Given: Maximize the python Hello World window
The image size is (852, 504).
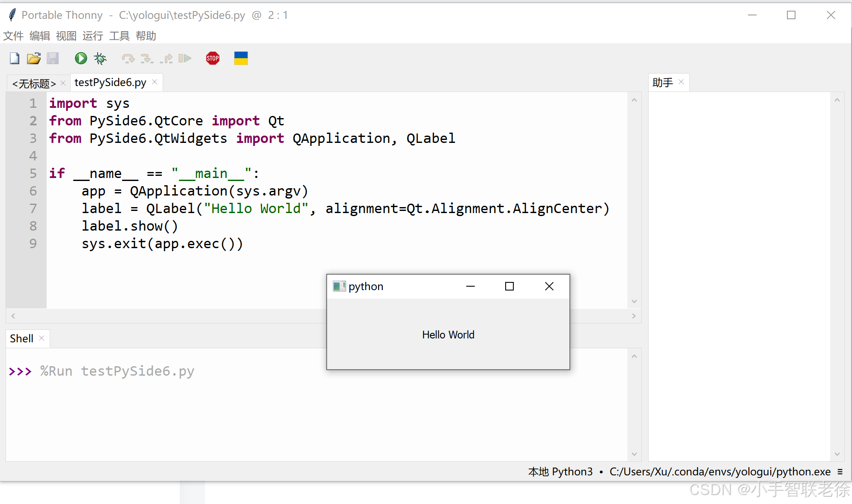Looking at the screenshot, I should [509, 286].
